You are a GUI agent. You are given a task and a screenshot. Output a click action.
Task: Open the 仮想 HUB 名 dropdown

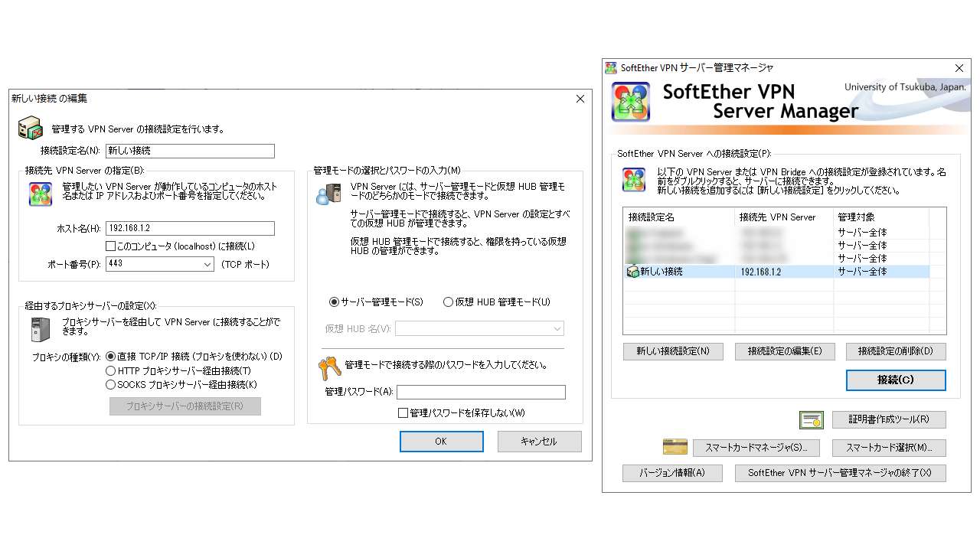click(557, 329)
